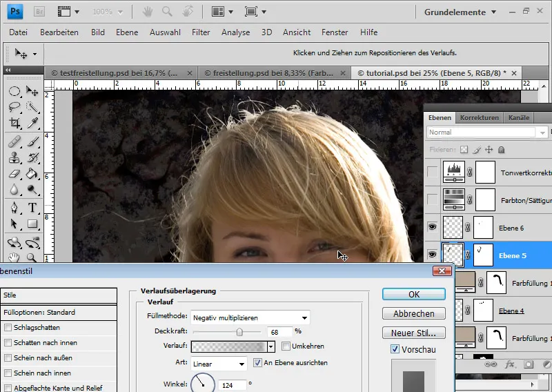Open the Ebene menu
The image size is (552, 392).
click(127, 32)
